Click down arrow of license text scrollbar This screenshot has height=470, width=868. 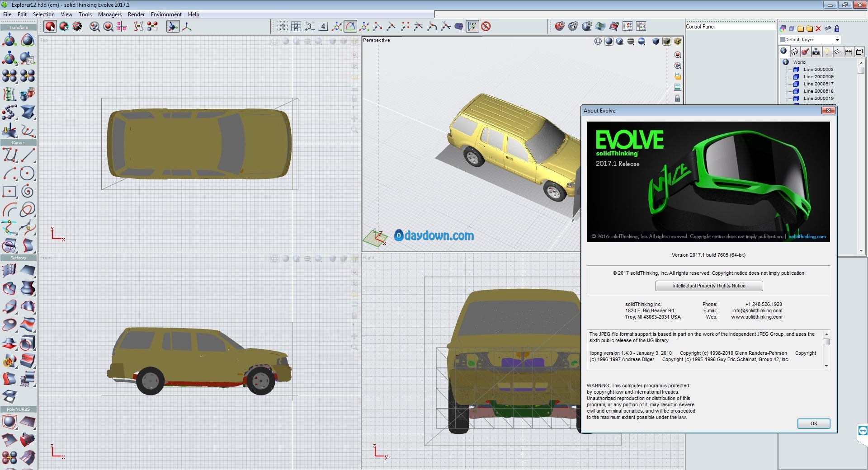[826, 366]
